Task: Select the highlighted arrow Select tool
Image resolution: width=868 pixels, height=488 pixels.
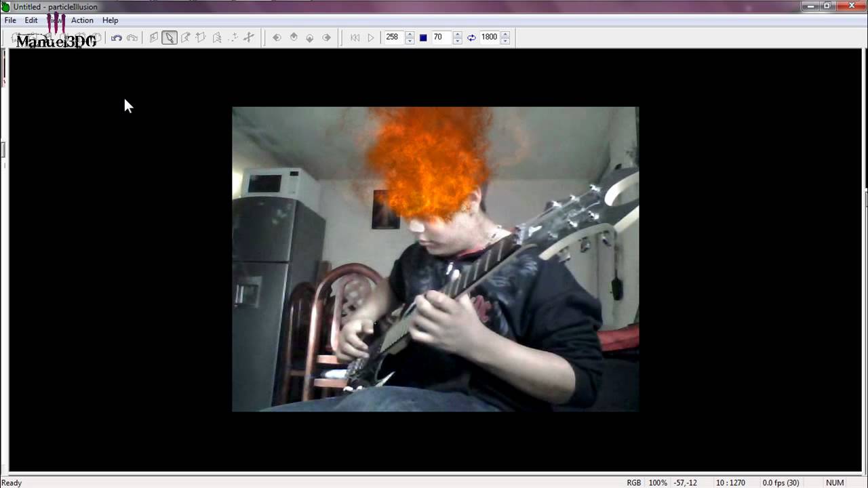Action: [x=170, y=38]
